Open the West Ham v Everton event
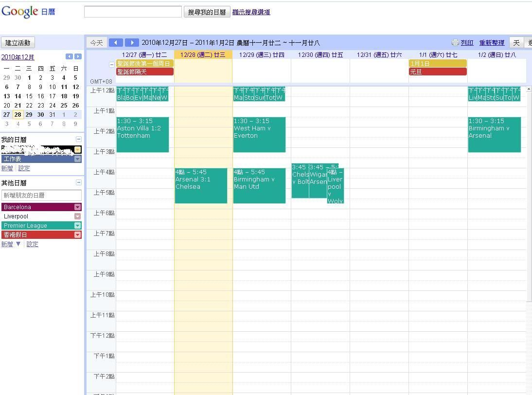 (259, 134)
